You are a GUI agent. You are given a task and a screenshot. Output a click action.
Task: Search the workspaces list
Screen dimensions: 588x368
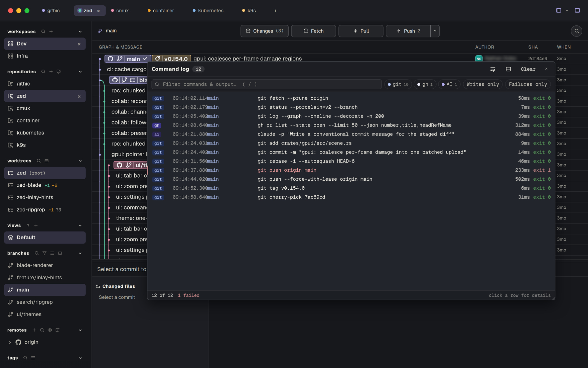[x=43, y=31]
